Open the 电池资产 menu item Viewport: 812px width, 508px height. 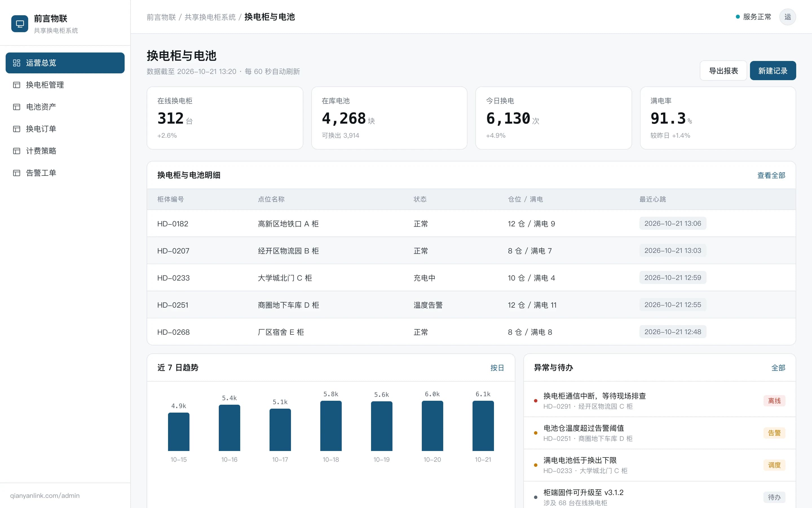[x=65, y=107]
